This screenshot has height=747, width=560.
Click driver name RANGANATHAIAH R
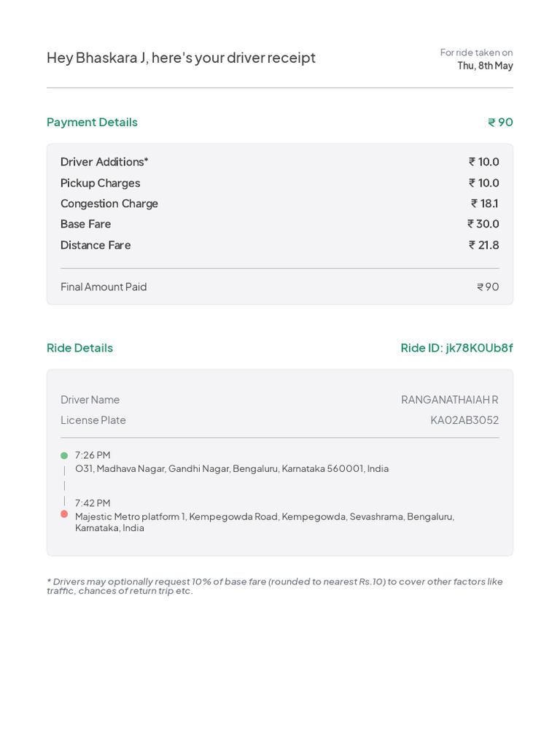449,400
